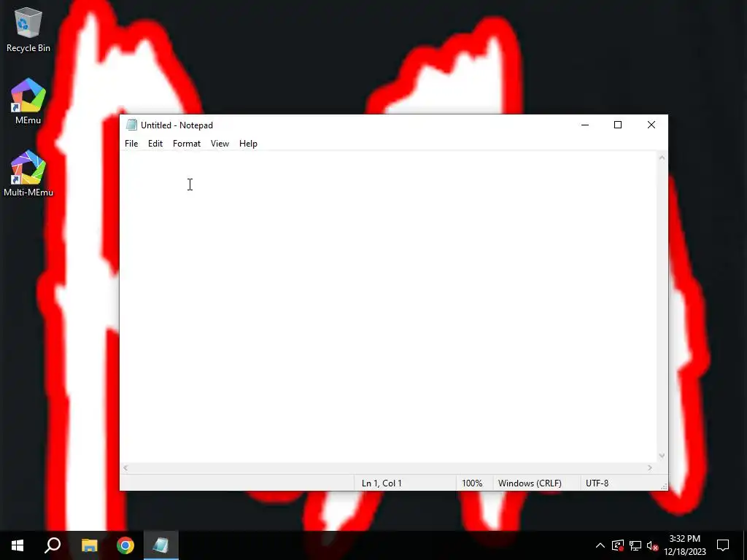Click the Notepad title bar icon
The height and width of the screenshot is (560, 747).
click(131, 125)
